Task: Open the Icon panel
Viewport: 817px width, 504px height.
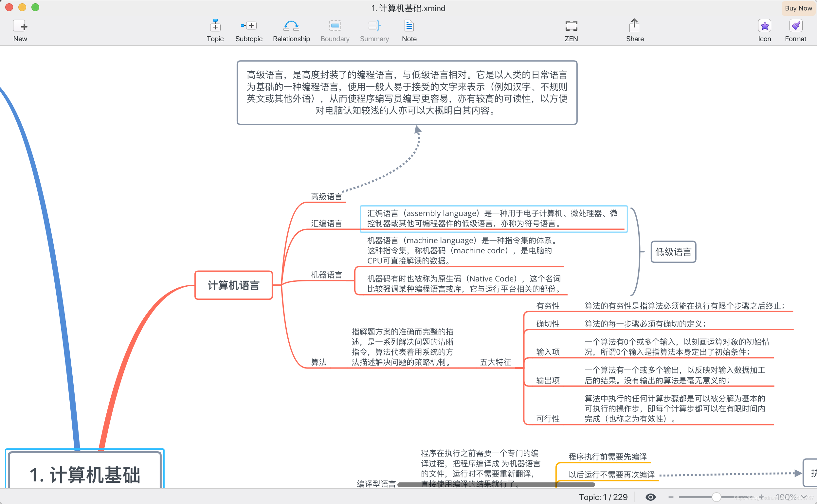Action: (x=764, y=26)
